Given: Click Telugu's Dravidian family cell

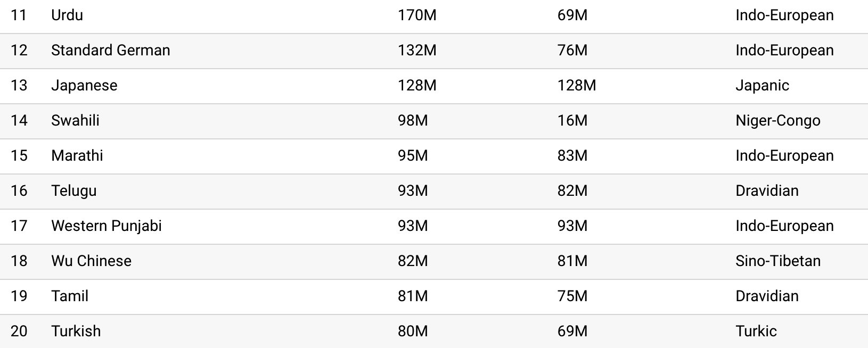Looking at the screenshot, I should pos(767,190).
